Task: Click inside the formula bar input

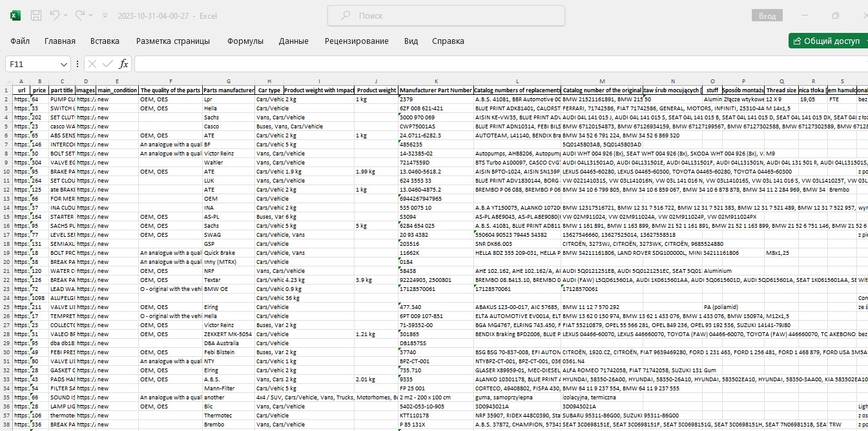Action: (x=501, y=65)
